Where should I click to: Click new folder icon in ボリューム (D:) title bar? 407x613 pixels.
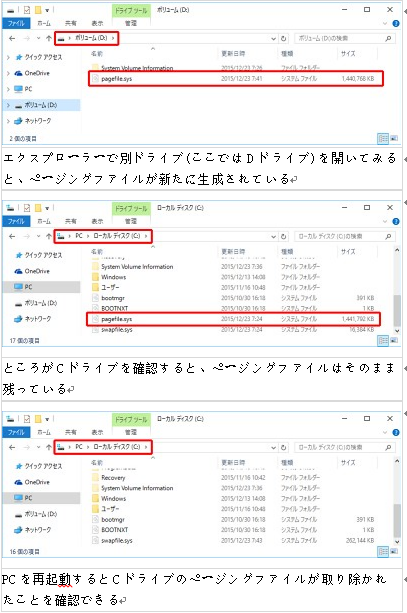[x=38, y=10]
